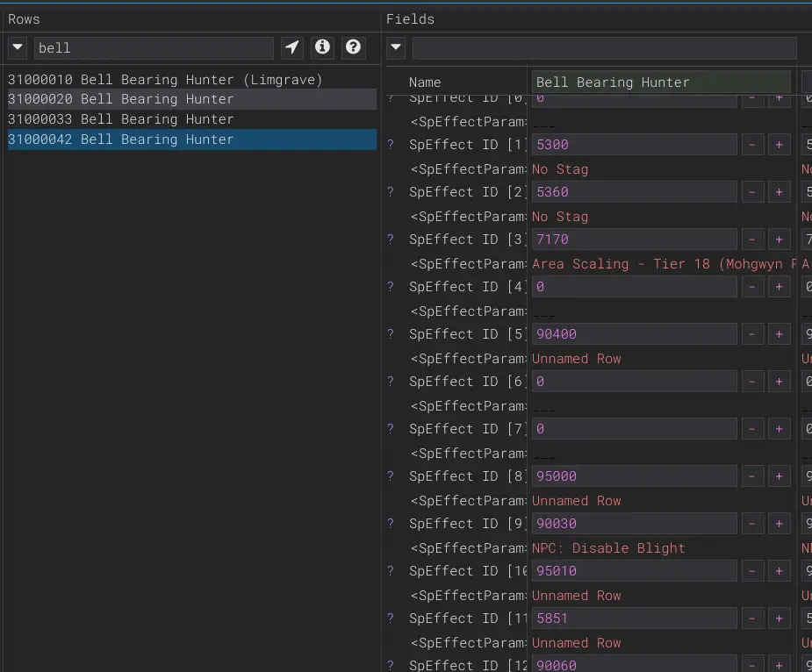Image resolution: width=812 pixels, height=672 pixels.
Task: Click the help '?' beside SpEffect ID [10]
Action: pyautogui.click(x=391, y=571)
